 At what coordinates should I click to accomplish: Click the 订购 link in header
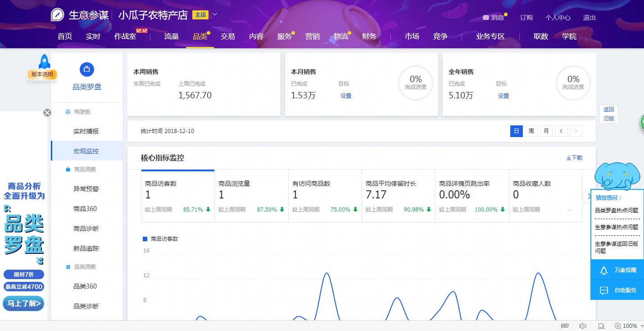click(x=526, y=18)
